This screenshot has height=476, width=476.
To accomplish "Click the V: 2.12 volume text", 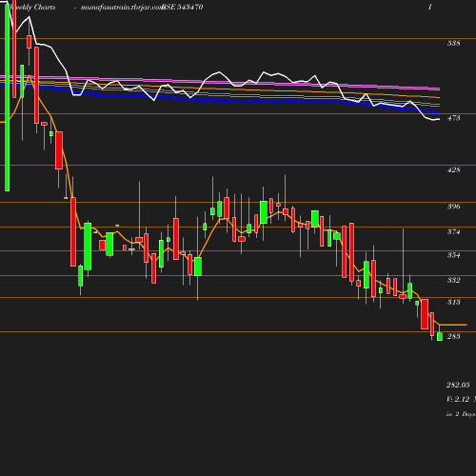I will pos(458,399).
